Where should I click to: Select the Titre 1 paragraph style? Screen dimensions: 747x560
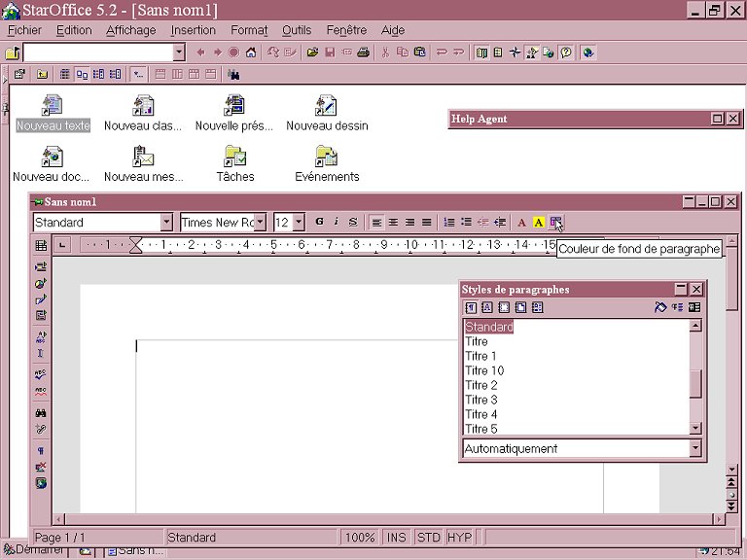[480, 356]
